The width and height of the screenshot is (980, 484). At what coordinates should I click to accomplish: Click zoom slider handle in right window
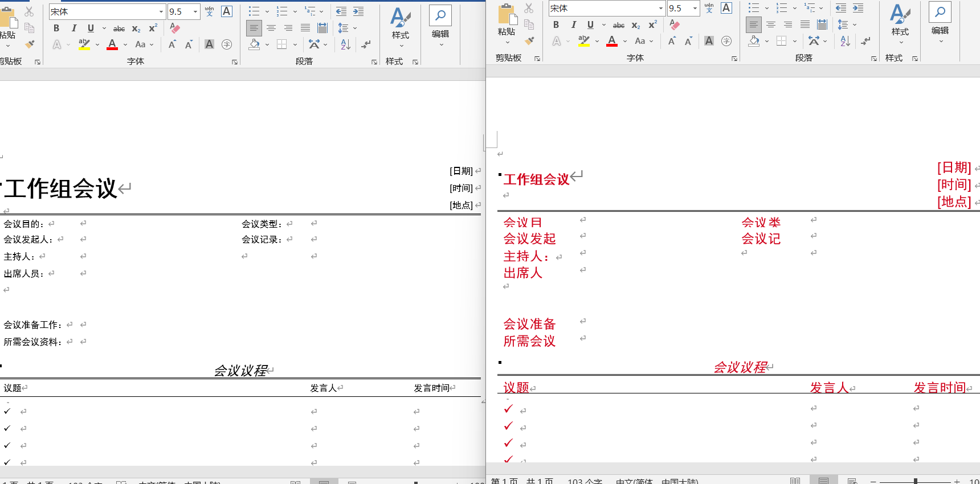(x=915, y=481)
